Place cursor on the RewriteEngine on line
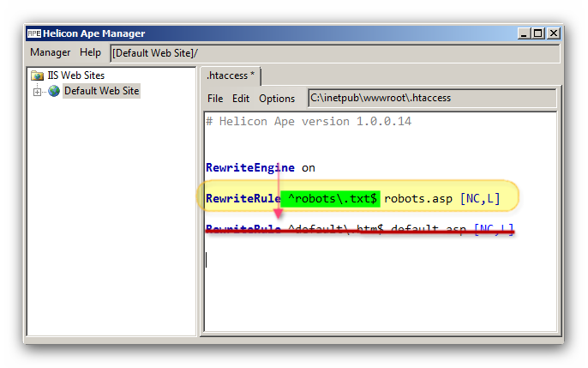Viewport: 588px width, 368px height. point(261,167)
